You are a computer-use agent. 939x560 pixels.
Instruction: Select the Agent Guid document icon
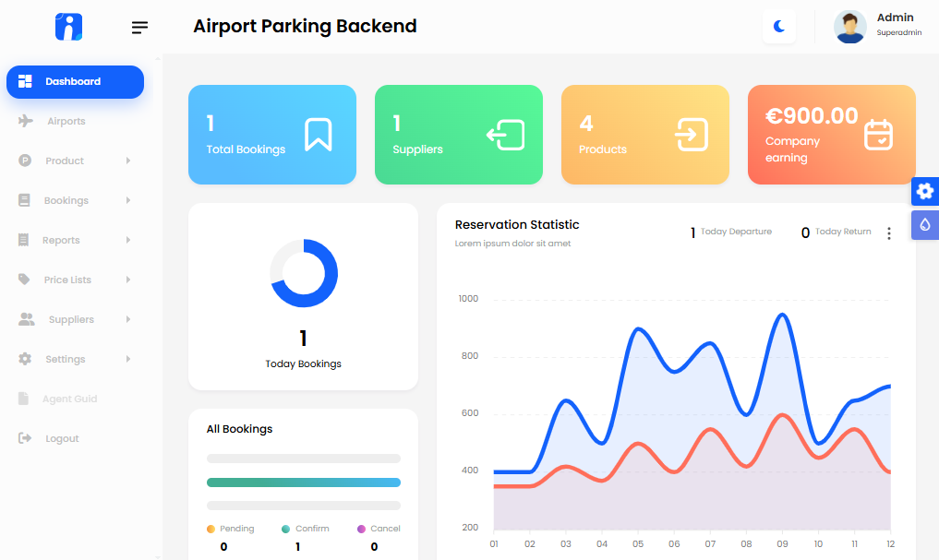pyautogui.click(x=23, y=399)
